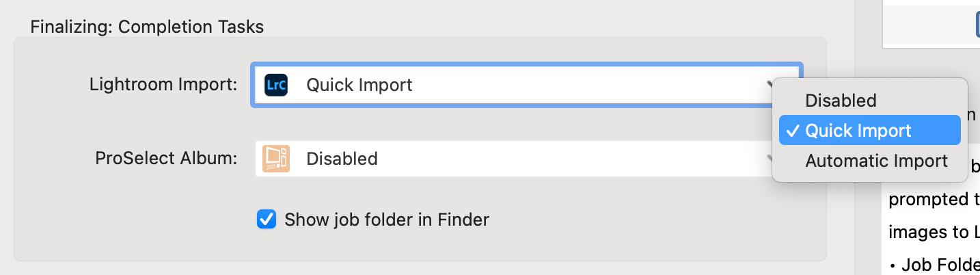Click the "Finalizing: Completion Tasks" heading
Viewport: 980px width, 275px height.
147,27
